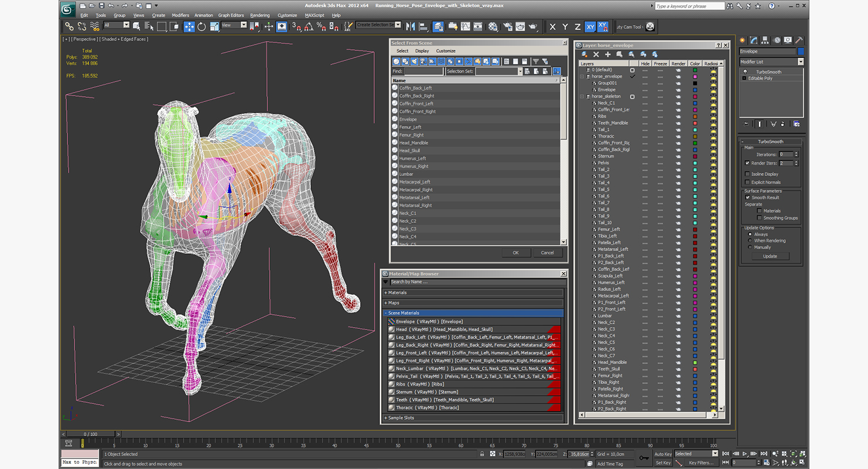The width and height of the screenshot is (868, 469).
Task: Click the Select and Link chain icon
Action: [x=69, y=26]
